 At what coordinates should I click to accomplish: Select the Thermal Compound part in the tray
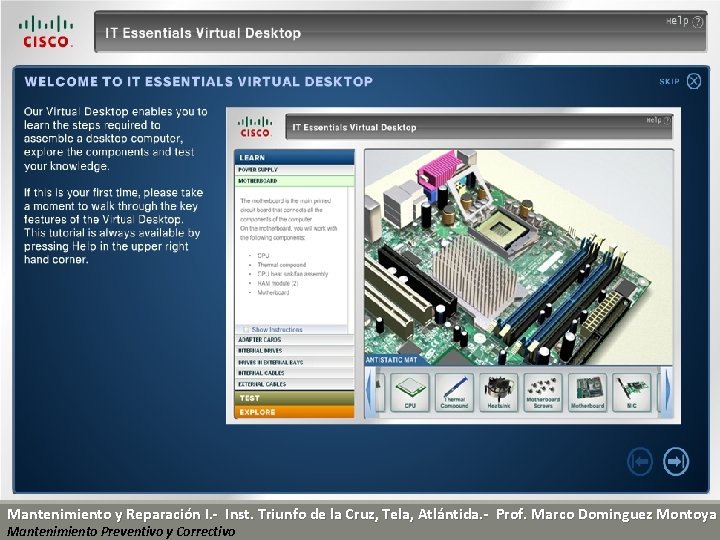pos(454,392)
